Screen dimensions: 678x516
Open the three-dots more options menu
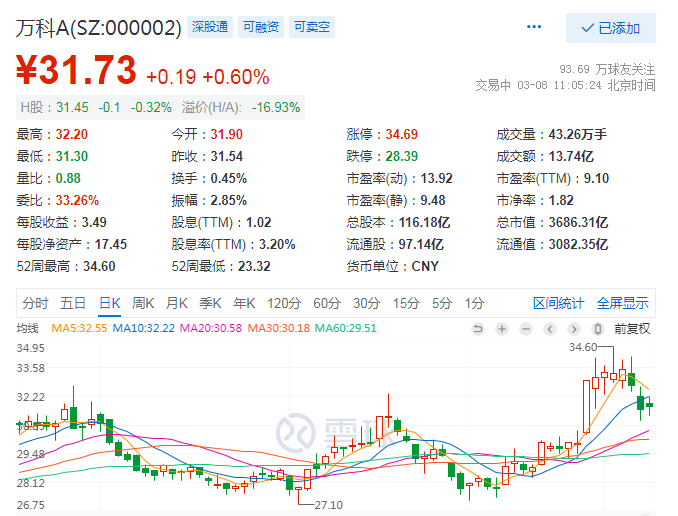coord(534,27)
